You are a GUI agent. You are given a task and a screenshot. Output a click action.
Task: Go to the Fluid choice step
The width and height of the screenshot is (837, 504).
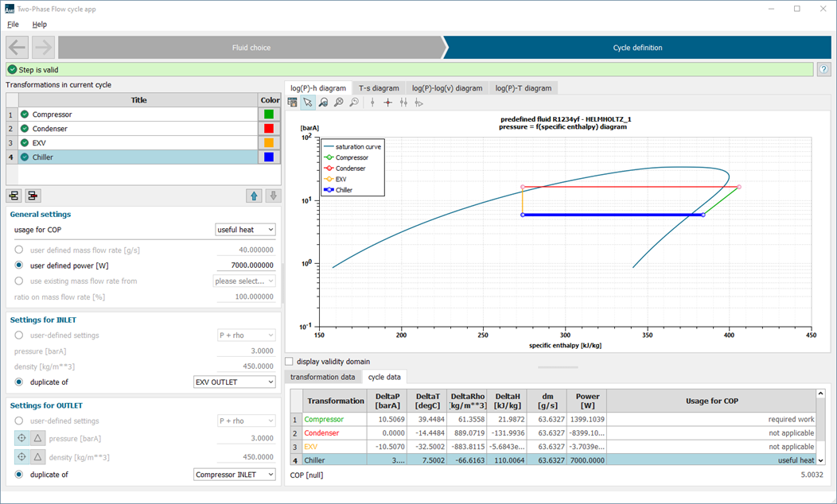click(251, 48)
